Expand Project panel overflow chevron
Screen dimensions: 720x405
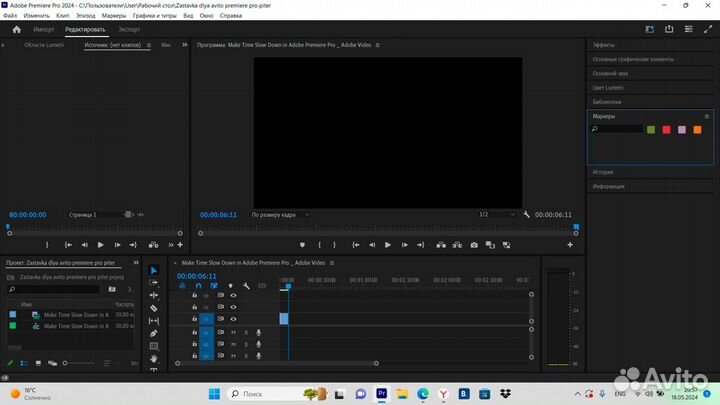pyautogui.click(x=136, y=263)
